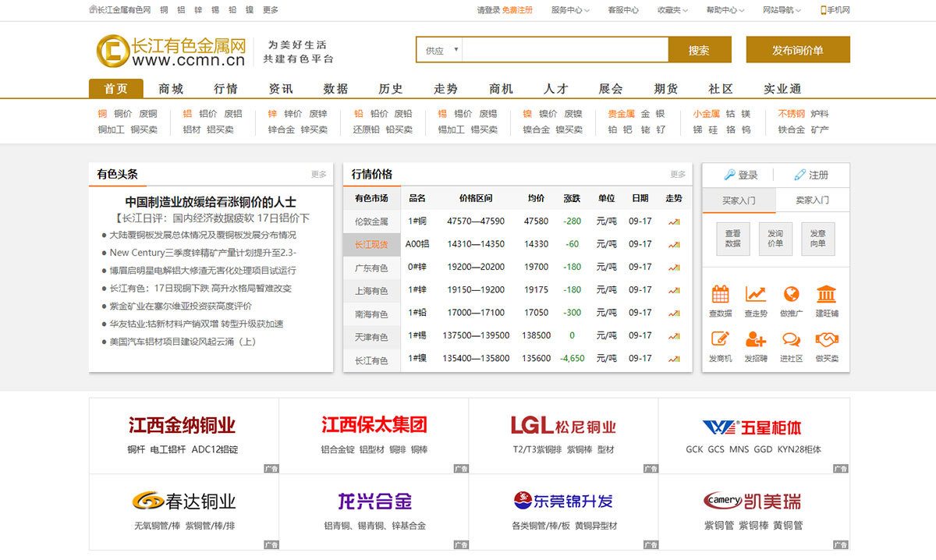936x560 pixels.
Task: Open the 凯美瑞 camery ad logo
Action: click(752, 500)
